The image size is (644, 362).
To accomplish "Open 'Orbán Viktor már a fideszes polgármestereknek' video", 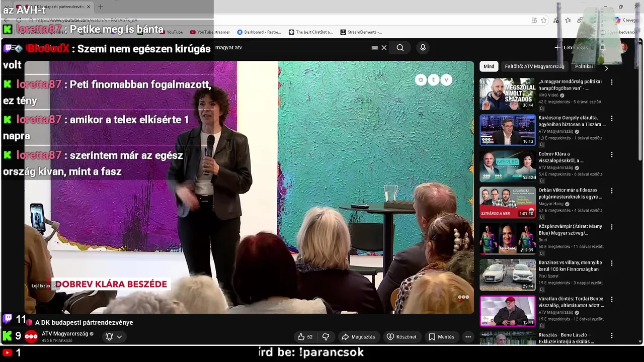I will point(570,194).
